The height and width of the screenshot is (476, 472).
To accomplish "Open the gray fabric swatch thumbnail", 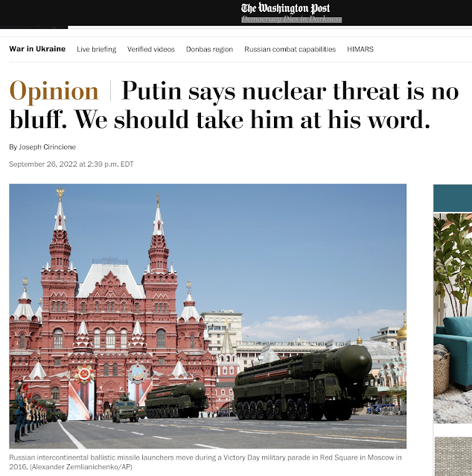I will click(453, 457).
